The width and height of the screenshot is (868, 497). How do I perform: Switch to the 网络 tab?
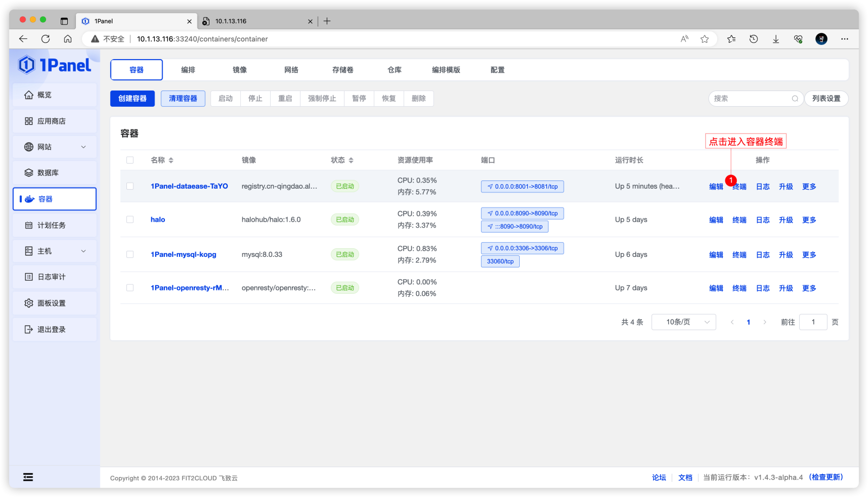291,70
